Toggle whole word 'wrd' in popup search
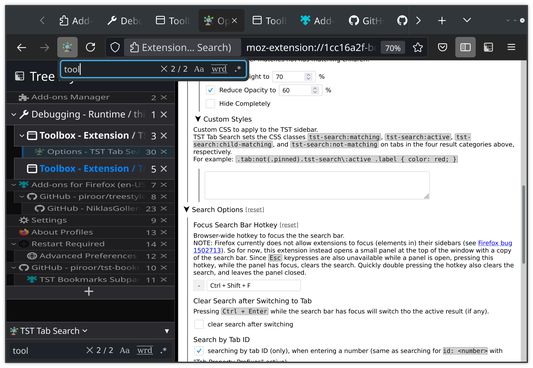 [x=219, y=69]
